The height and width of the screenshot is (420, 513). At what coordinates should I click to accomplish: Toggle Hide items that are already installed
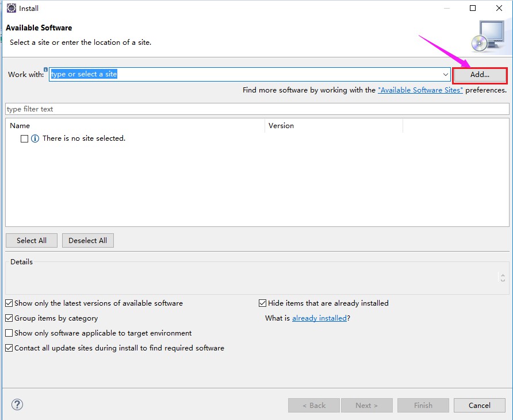click(262, 303)
